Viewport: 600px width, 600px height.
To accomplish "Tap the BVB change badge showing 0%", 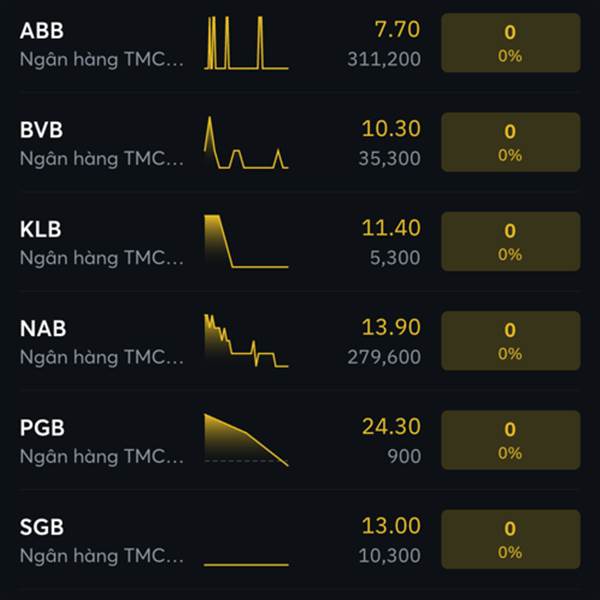I will [511, 142].
